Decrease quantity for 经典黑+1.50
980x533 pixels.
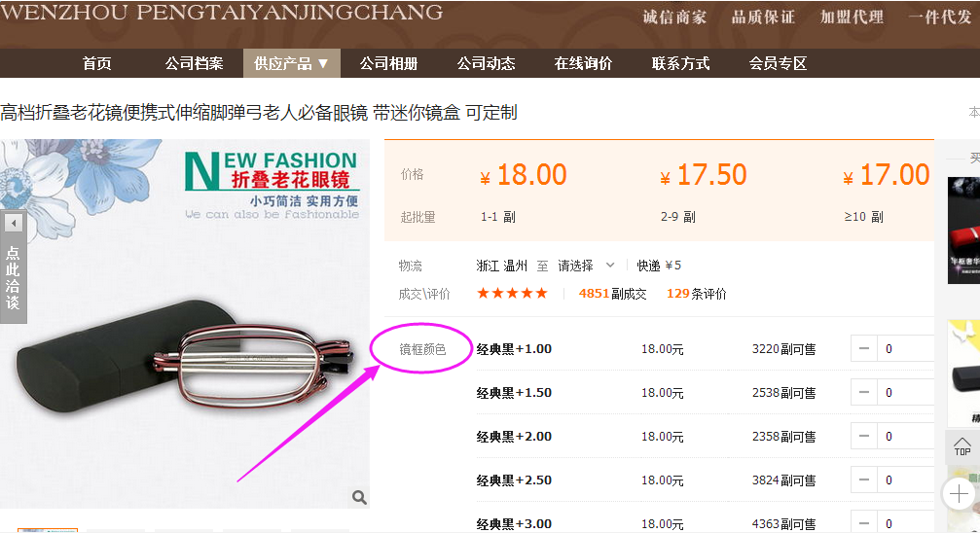point(864,392)
